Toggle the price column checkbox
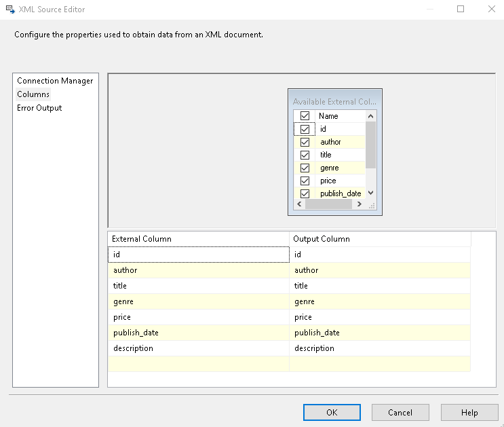The height and width of the screenshot is (427, 504). pos(305,181)
